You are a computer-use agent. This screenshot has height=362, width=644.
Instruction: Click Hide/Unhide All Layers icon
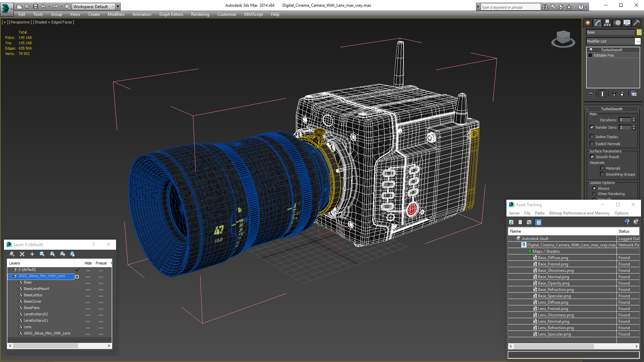point(62,254)
